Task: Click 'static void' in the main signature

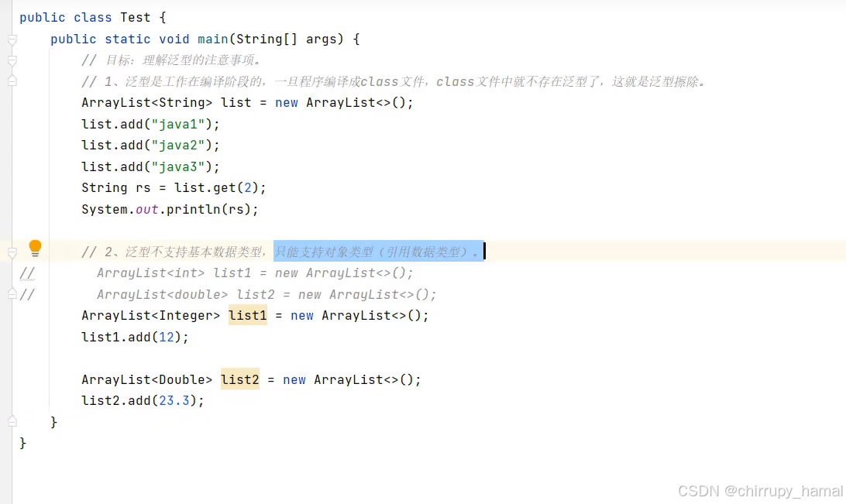Action: tap(146, 39)
